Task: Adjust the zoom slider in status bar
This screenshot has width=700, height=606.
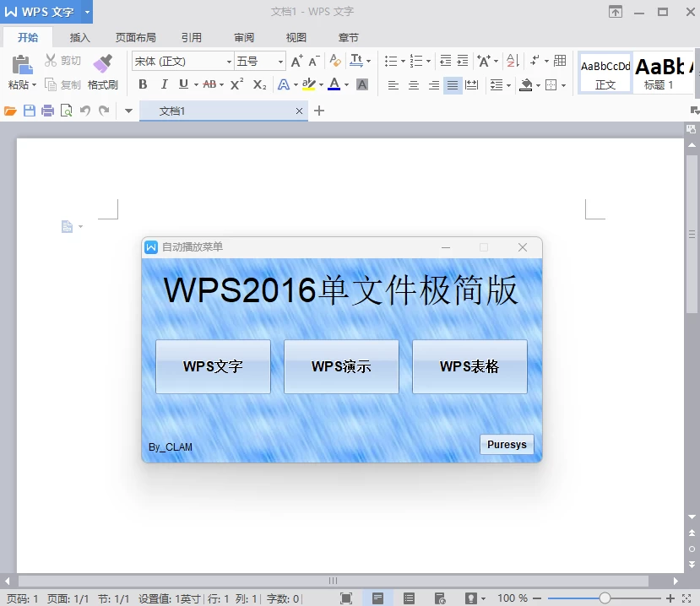Action: click(x=605, y=598)
